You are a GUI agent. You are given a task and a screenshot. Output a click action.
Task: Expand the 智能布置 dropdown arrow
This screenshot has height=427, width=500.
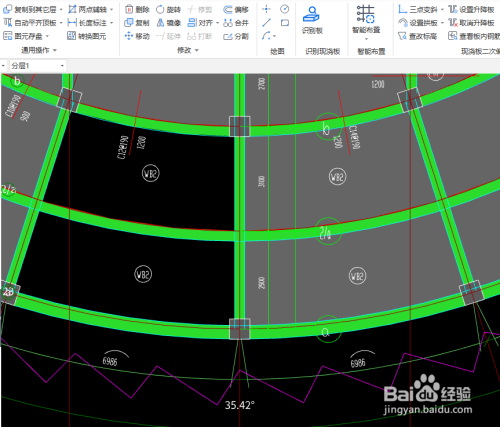pyautogui.click(x=366, y=39)
